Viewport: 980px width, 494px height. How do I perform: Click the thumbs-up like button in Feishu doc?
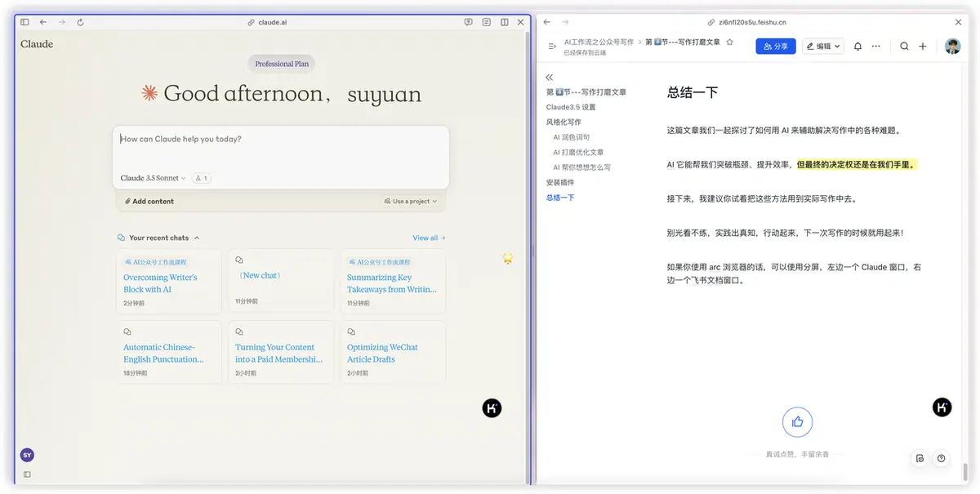tap(797, 422)
